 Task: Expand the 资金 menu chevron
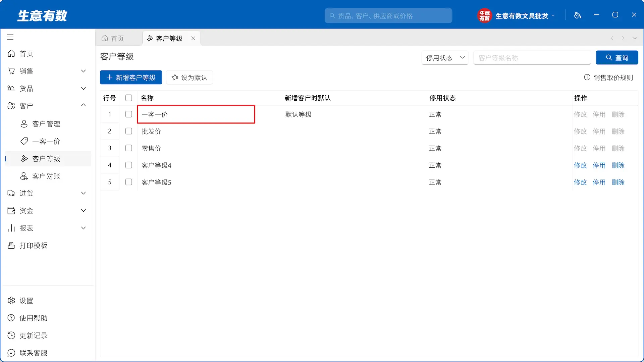84,210
